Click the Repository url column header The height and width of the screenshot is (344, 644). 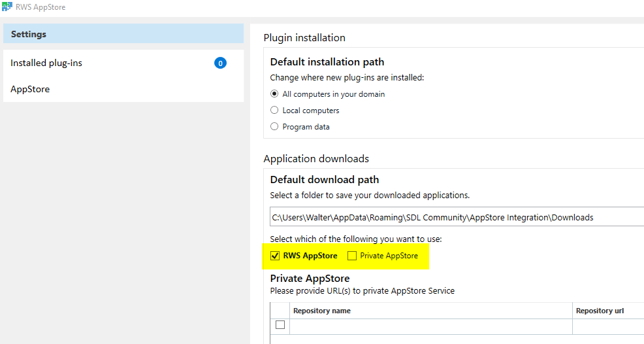[x=608, y=311]
